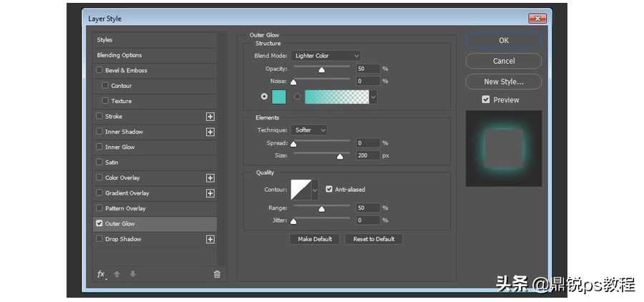Click the New Style... button
Image resolution: width=644 pixels, height=302 pixels.
point(504,82)
